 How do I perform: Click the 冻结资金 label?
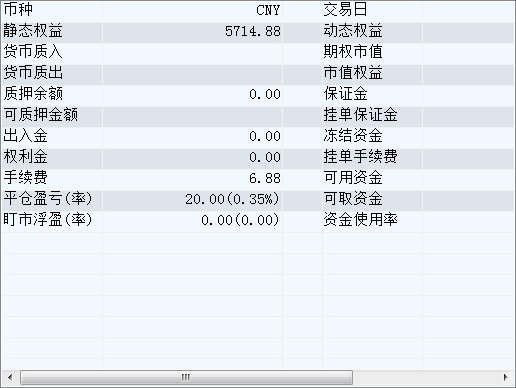[353, 136]
